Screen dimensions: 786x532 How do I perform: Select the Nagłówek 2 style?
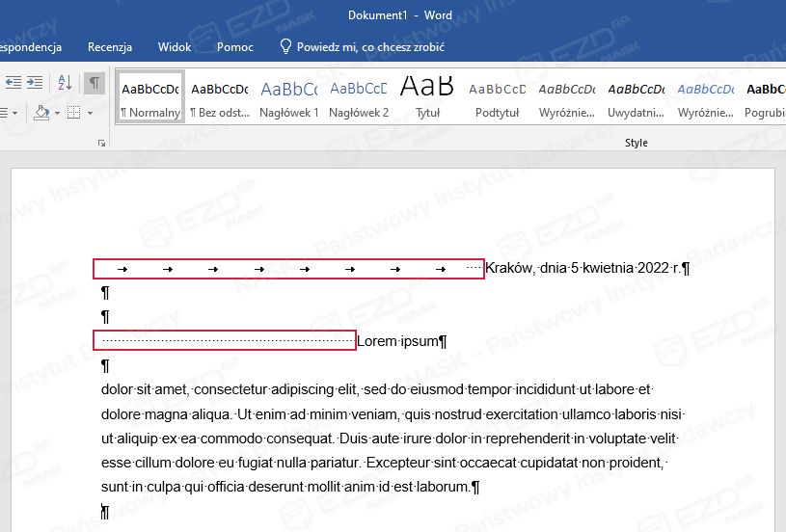(358, 97)
